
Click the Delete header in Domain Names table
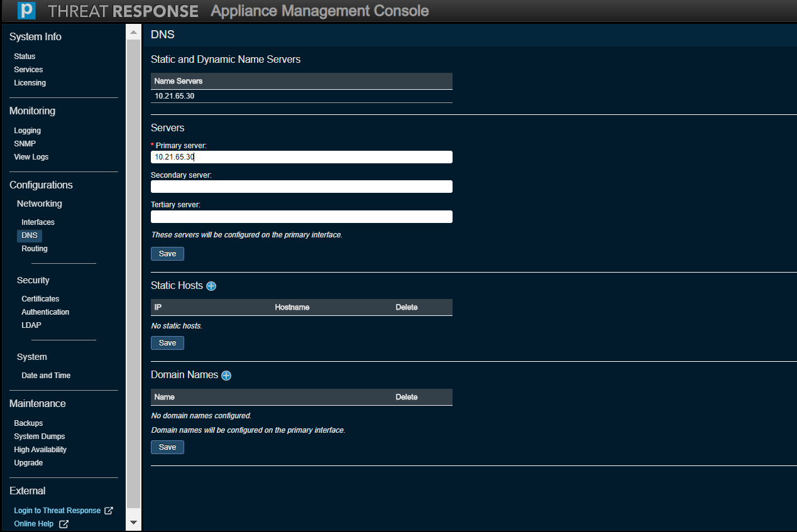(407, 397)
